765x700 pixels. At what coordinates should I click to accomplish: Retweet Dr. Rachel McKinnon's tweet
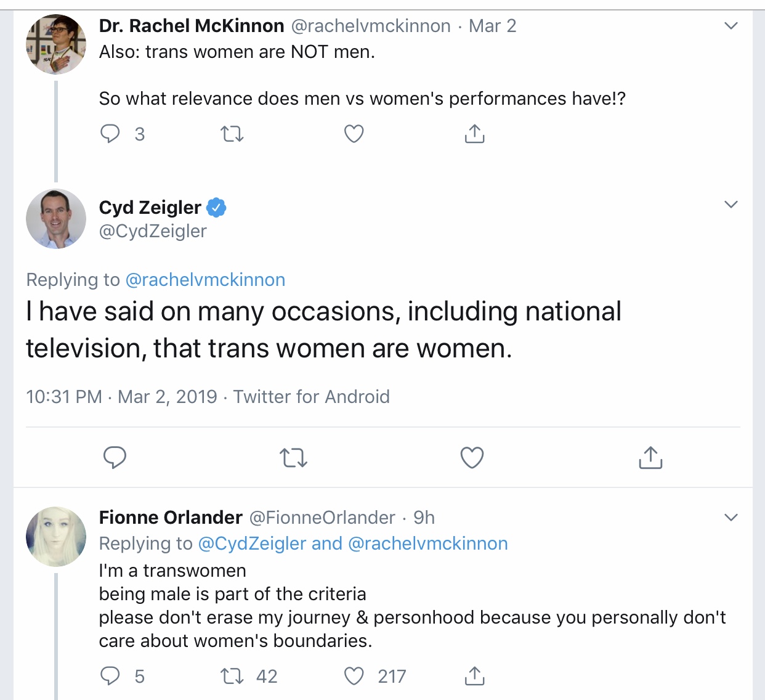pos(232,134)
